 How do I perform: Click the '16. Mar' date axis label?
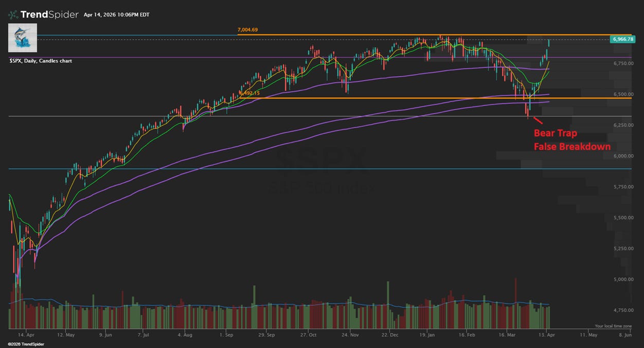coord(507,334)
